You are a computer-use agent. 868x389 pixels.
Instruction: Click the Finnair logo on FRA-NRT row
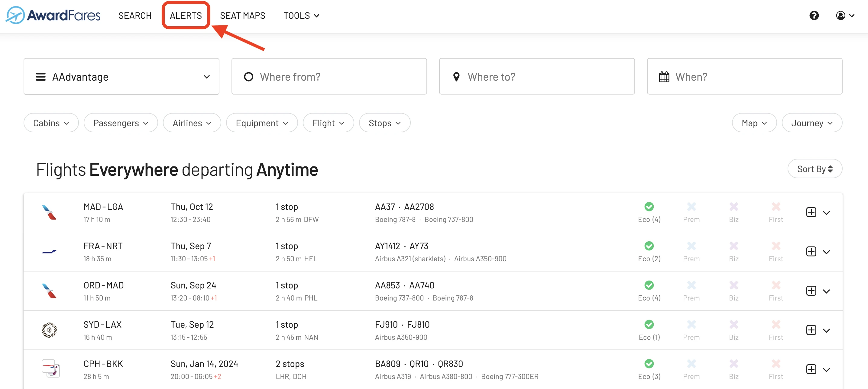(49, 252)
